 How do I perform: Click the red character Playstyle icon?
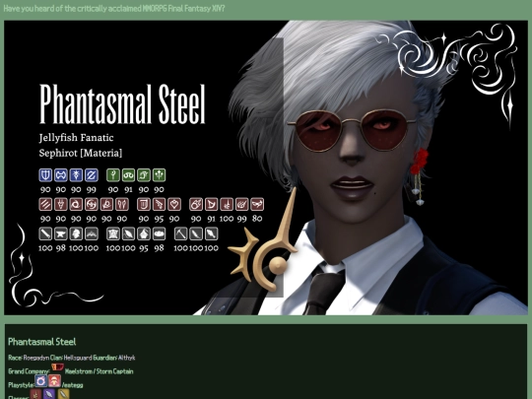(x=54, y=381)
